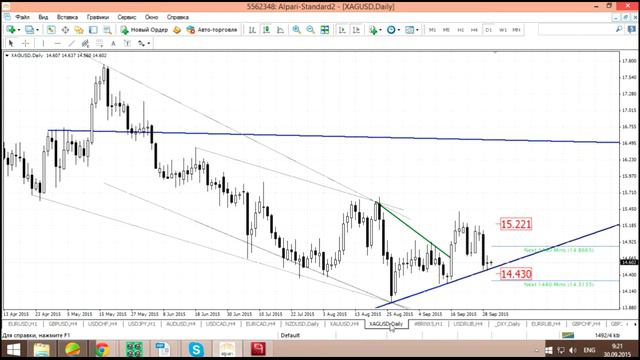
Task: Open the Справка menu
Action: pyautogui.click(x=178, y=17)
